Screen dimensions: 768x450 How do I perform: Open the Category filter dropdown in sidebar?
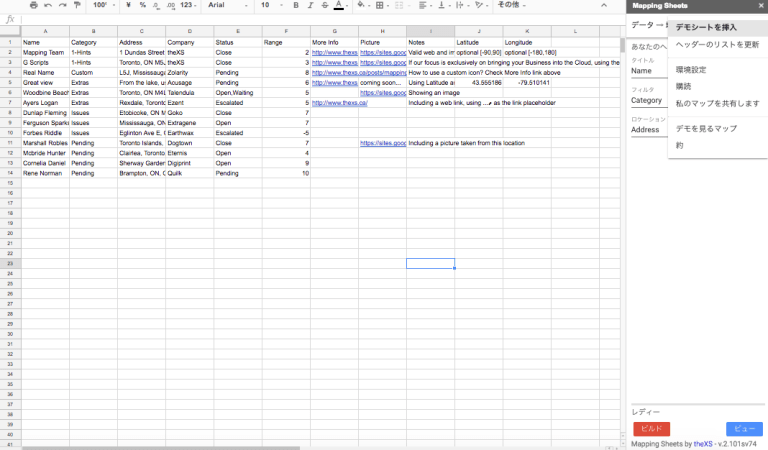[649, 100]
